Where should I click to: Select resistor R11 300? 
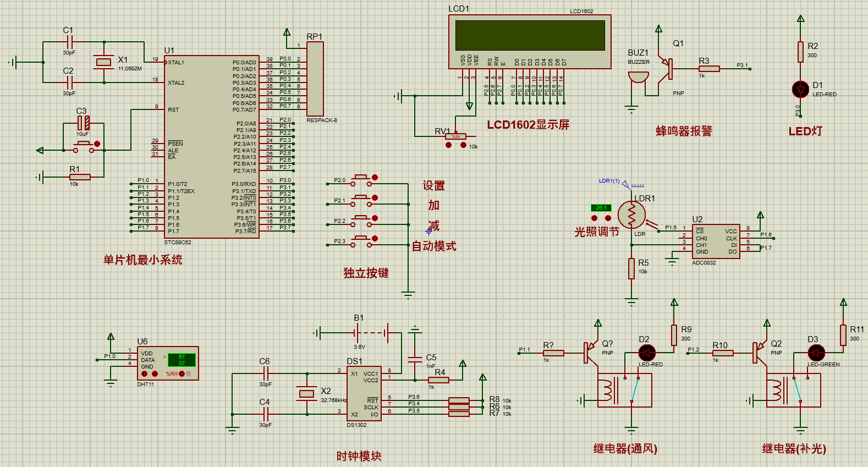843,335
